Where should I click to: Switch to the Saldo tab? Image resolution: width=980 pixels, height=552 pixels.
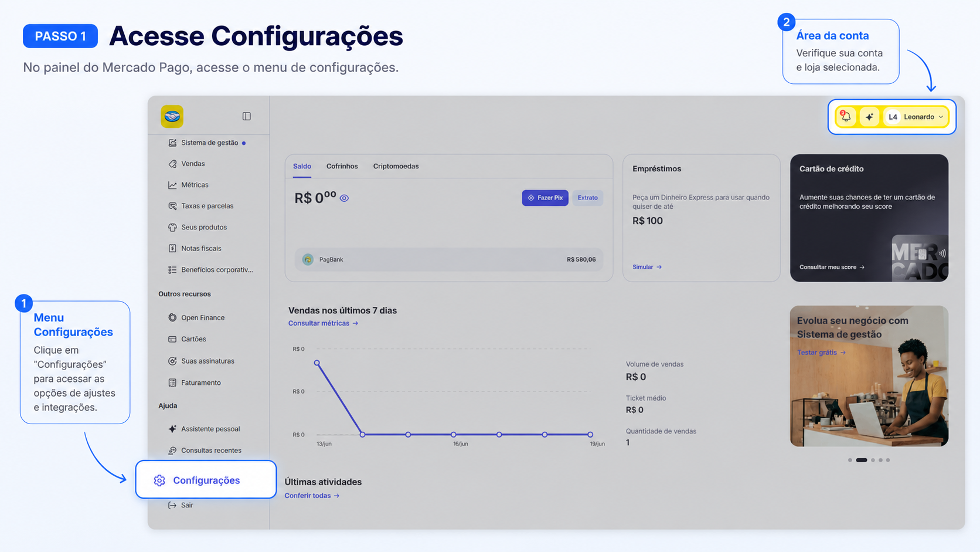[x=302, y=166]
